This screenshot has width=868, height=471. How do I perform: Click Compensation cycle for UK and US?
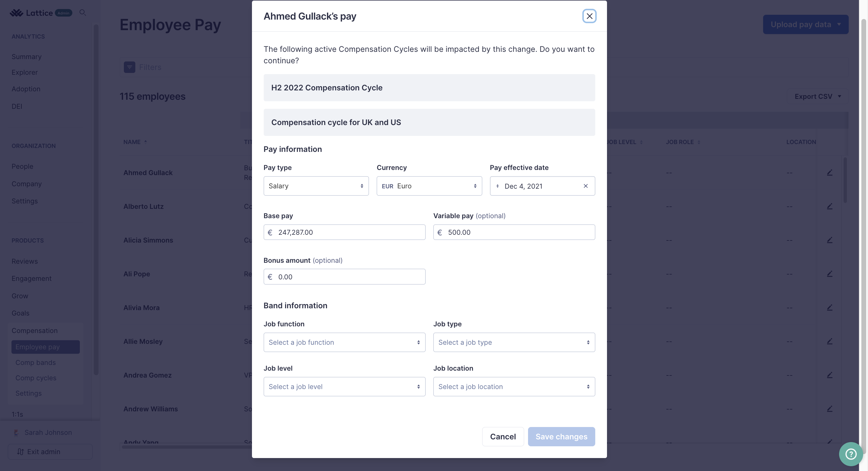coord(429,122)
